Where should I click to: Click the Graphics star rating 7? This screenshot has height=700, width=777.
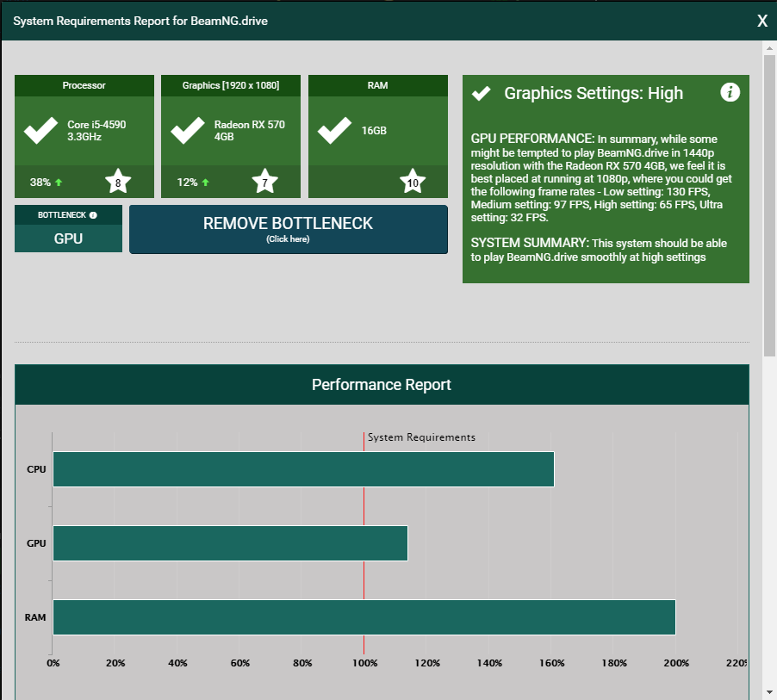(264, 182)
